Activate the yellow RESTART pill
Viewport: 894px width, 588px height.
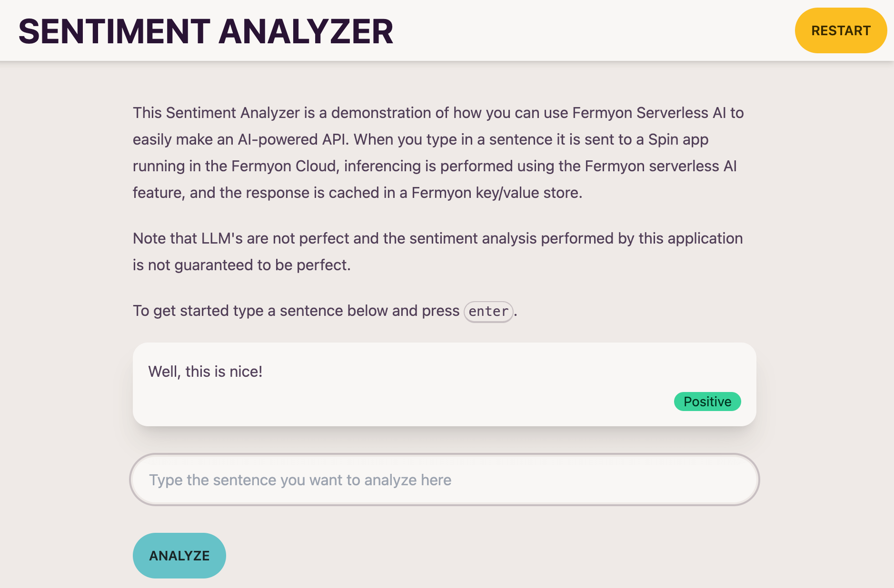click(x=841, y=30)
